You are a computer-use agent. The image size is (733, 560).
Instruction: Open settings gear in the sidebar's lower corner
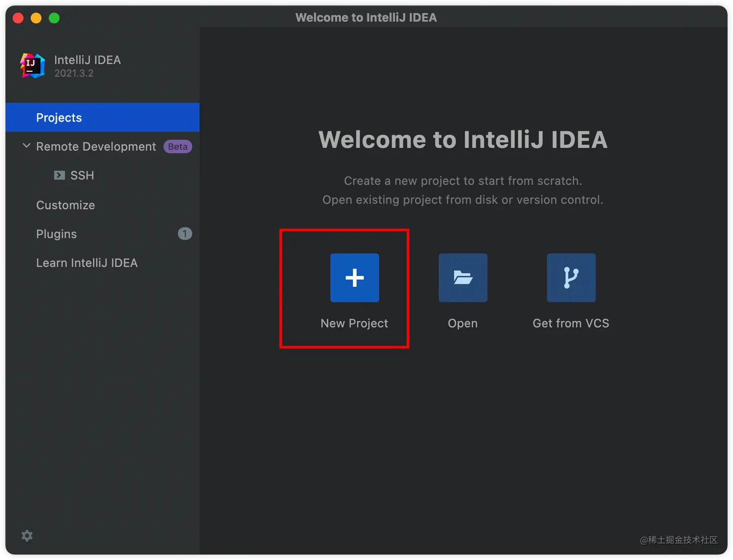pos(27,535)
